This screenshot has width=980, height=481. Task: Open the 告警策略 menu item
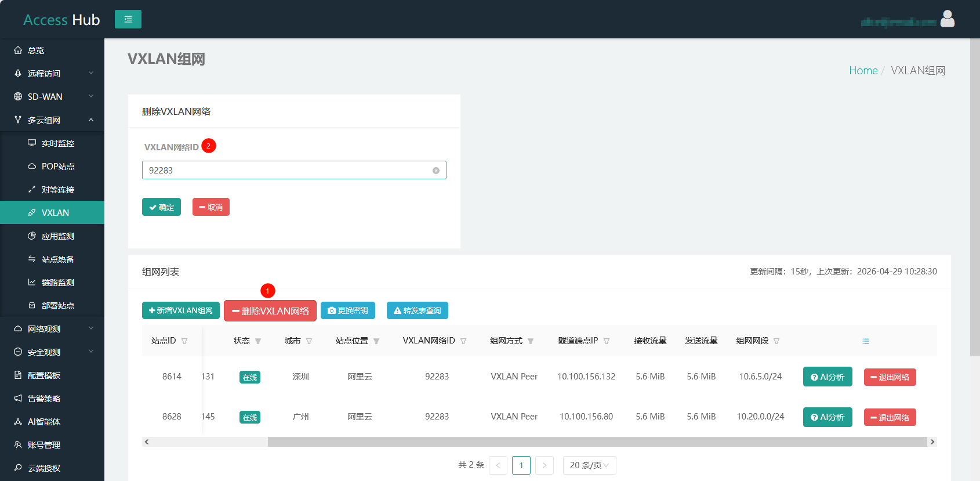coord(52,399)
